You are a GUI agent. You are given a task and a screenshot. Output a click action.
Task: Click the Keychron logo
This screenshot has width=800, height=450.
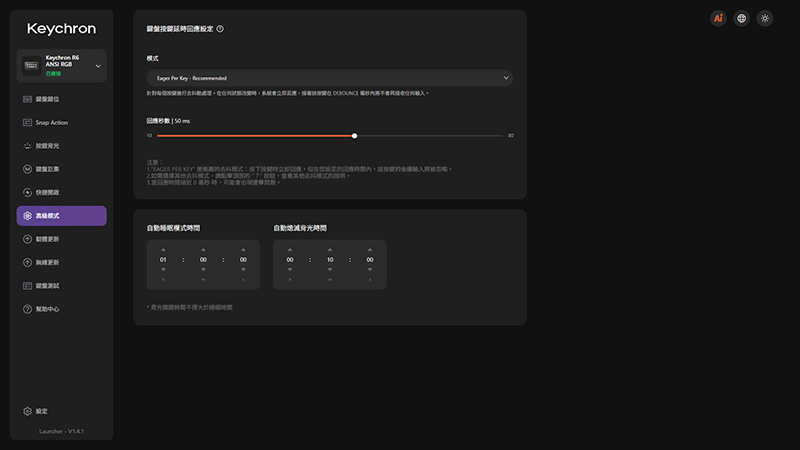[x=61, y=29]
